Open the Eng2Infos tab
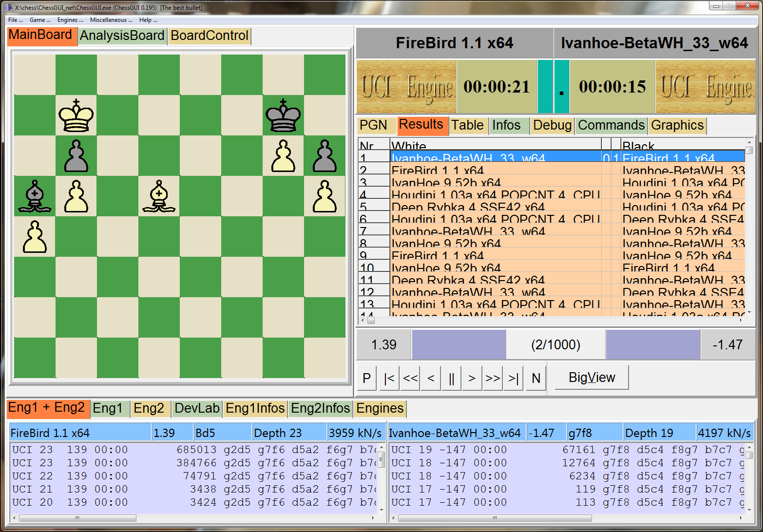Image resolution: width=763 pixels, height=532 pixels. [320, 409]
